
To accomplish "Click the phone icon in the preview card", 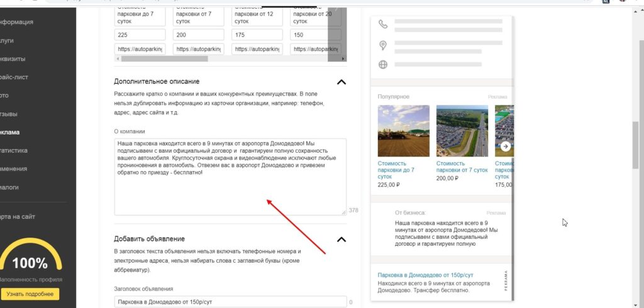I will tap(382, 25).
